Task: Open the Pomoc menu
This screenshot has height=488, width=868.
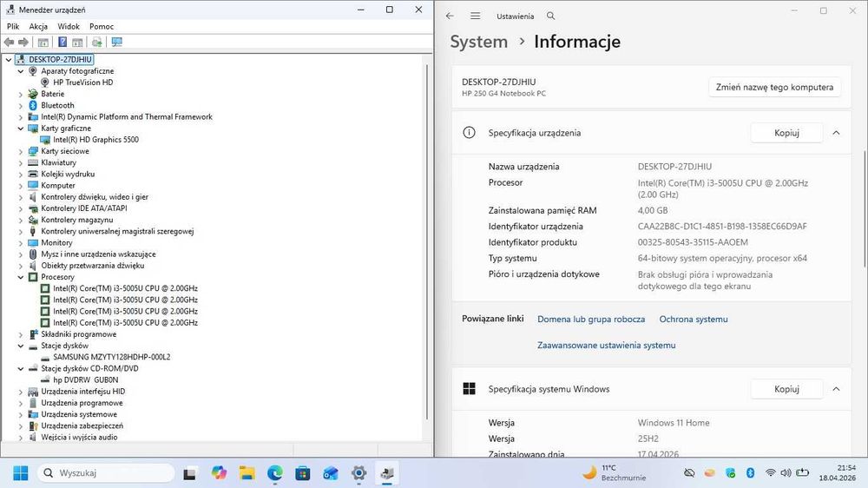Action: [102, 26]
